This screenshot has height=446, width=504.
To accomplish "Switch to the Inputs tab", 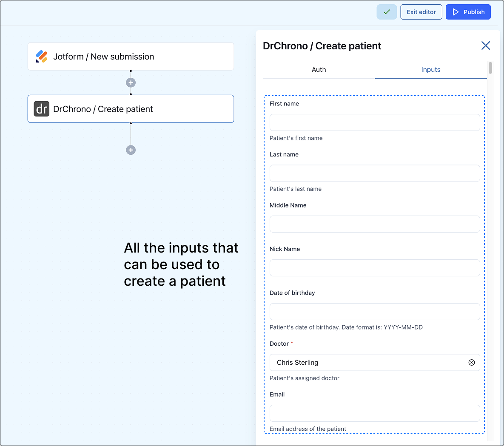I will pyautogui.click(x=431, y=69).
